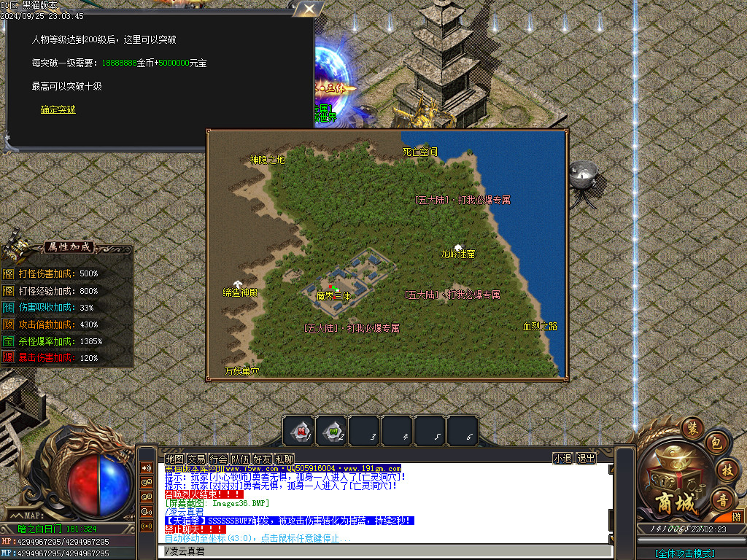747x560 pixels.
Task: Click the orange 摊 stall button
Action: [737, 517]
